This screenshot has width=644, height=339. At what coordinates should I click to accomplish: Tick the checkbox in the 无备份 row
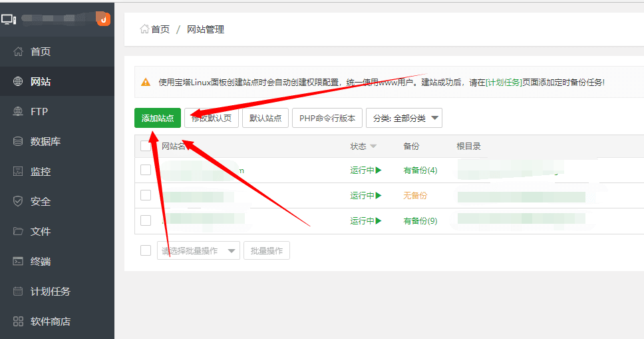tap(146, 195)
